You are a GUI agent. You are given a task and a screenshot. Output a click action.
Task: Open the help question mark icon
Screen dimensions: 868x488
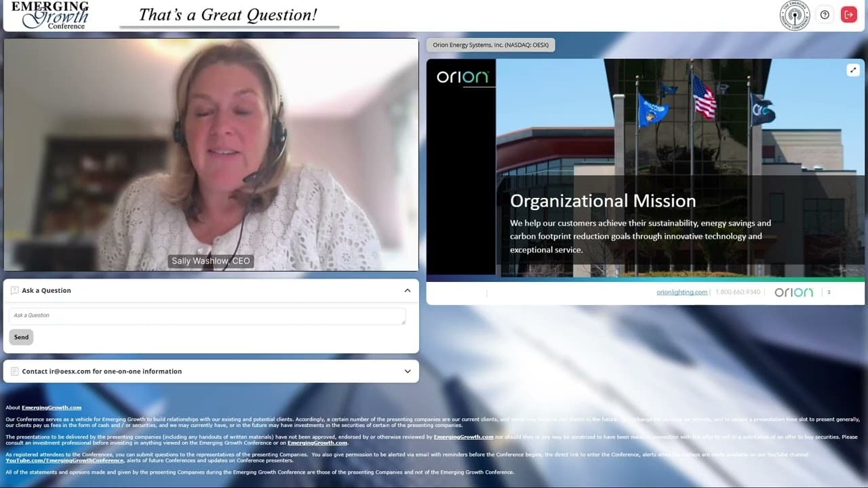pyautogui.click(x=825, y=15)
